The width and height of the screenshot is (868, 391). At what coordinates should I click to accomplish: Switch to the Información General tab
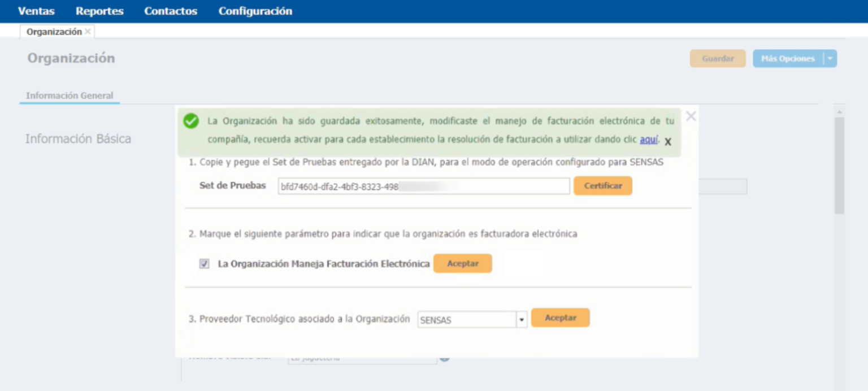(x=70, y=95)
